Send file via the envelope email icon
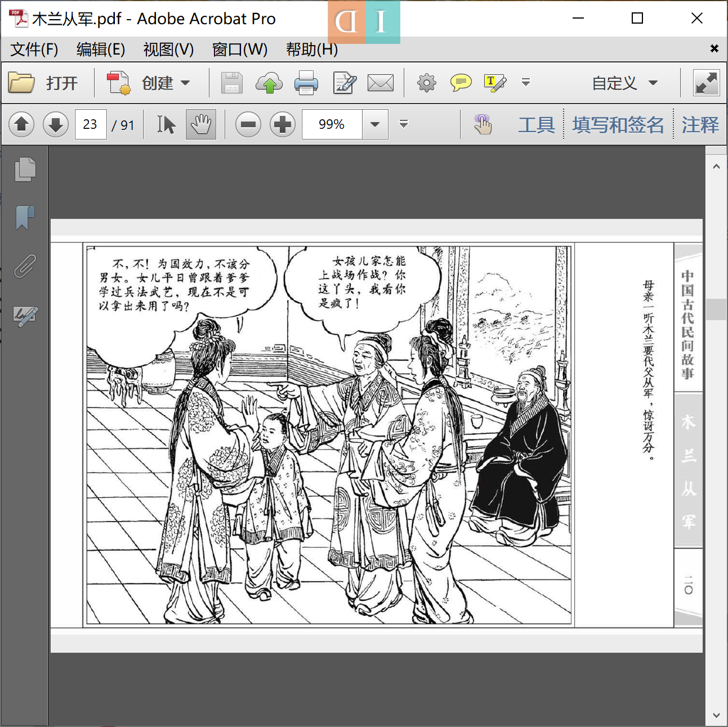Image resolution: width=728 pixels, height=727 pixels. pyautogui.click(x=381, y=83)
